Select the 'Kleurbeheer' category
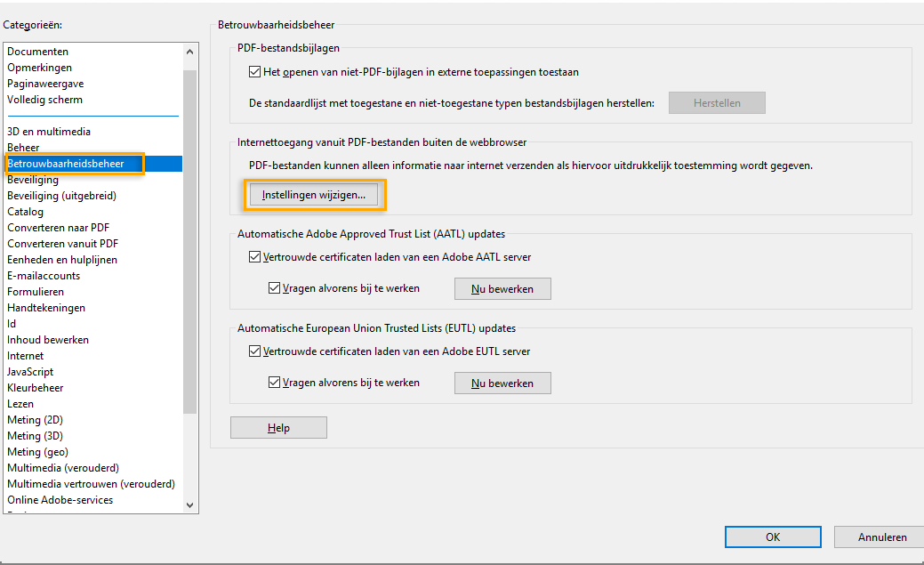Viewport: 924px width, 565px height. pyautogui.click(x=35, y=387)
